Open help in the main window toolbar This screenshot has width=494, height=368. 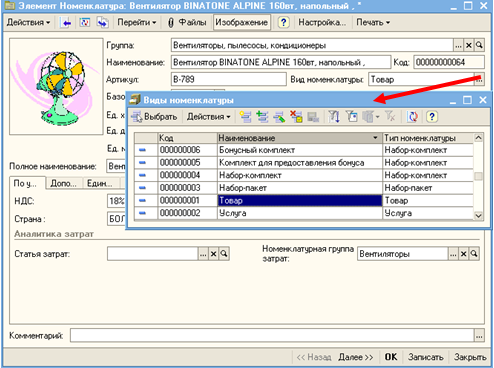(283, 23)
